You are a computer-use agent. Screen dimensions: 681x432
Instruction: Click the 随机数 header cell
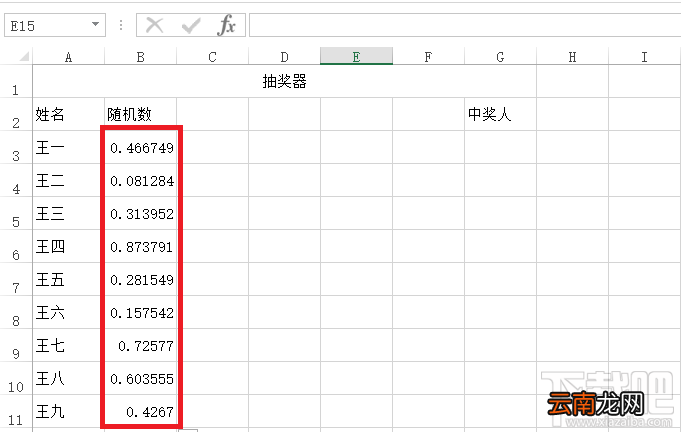pos(140,114)
